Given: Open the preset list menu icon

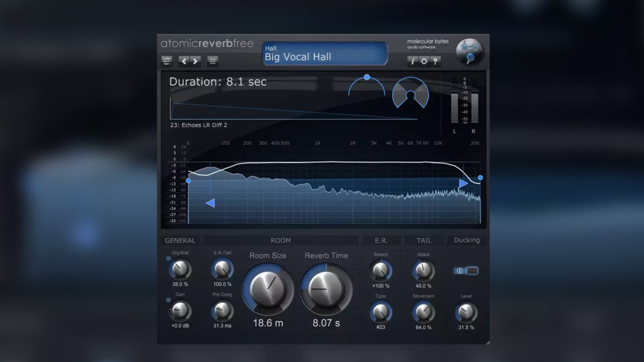Looking at the screenshot, I should click(213, 61).
